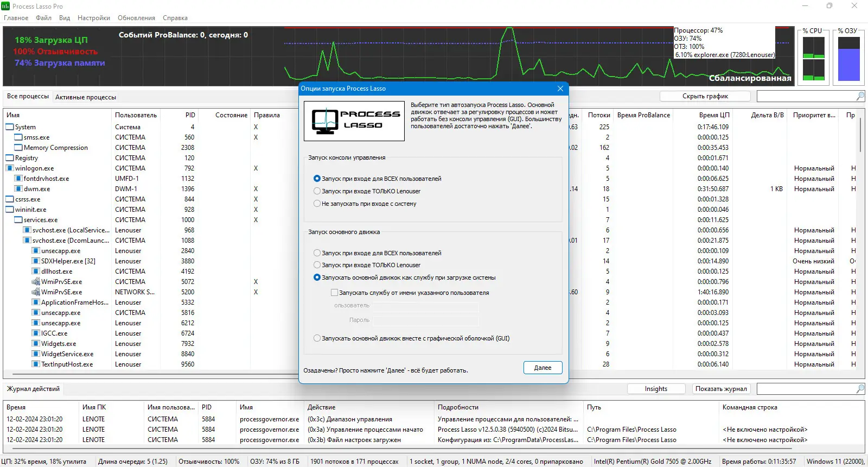Click the smss.exe process icon
Viewport: 868px width, 467px height.
18,137
